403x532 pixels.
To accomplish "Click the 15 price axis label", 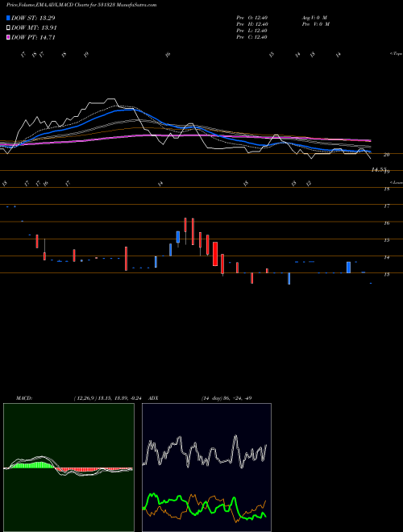I will [386, 240].
